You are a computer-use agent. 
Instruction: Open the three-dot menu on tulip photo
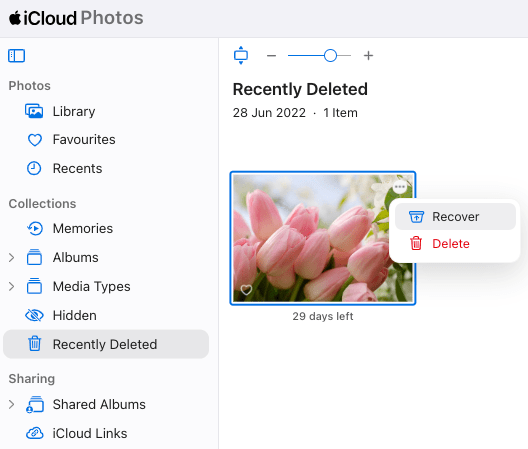point(400,187)
